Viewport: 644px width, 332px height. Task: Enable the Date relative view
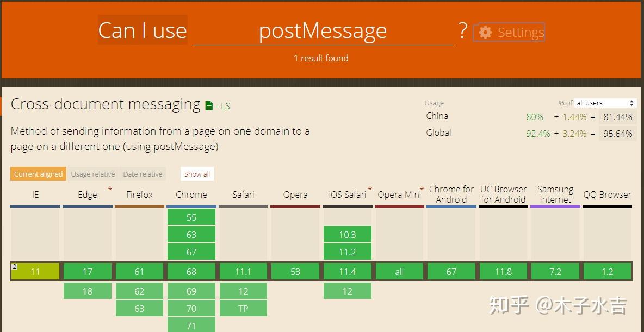pos(143,174)
